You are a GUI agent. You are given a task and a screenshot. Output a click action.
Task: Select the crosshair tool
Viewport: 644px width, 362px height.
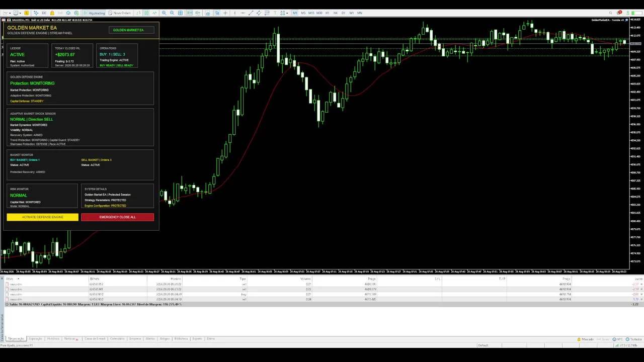pyautogui.click(x=225, y=13)
